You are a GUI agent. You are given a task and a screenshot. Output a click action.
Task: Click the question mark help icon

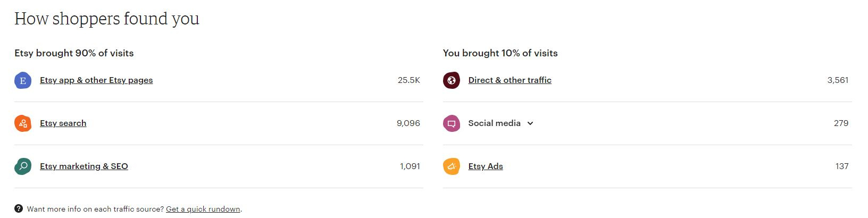[x=19, y=209]
